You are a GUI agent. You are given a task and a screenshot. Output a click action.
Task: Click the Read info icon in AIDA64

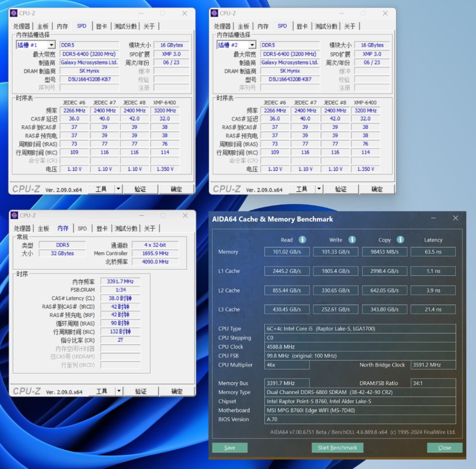(x=302, y=240)
